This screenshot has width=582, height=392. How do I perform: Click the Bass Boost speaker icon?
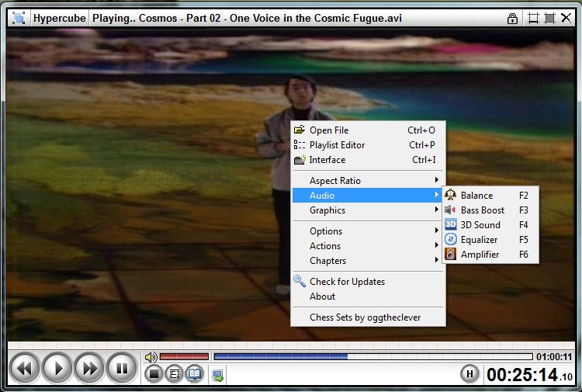pos(451,210)
